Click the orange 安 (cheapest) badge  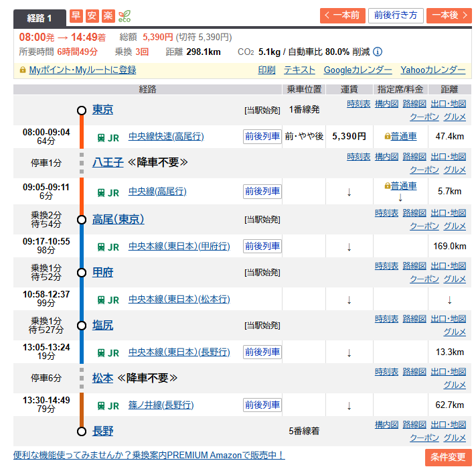point(92,15)
